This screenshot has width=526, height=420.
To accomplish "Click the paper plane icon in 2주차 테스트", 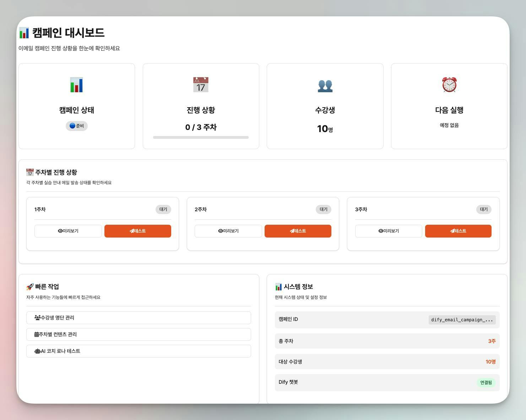I will (292, 231).
